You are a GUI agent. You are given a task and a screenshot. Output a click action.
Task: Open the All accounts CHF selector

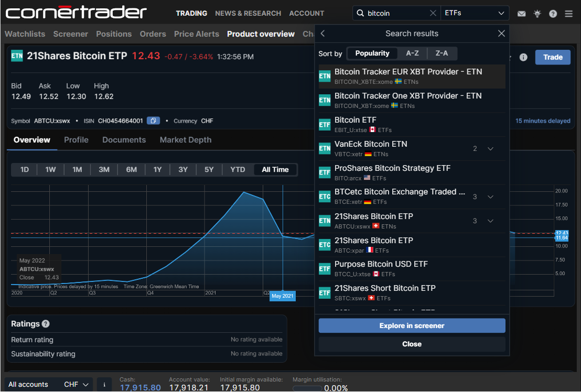click(x=49, y=385)
